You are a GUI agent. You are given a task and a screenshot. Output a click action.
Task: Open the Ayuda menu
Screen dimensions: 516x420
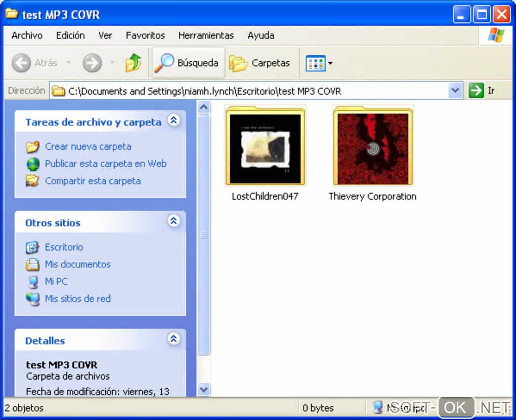[261, 35]
